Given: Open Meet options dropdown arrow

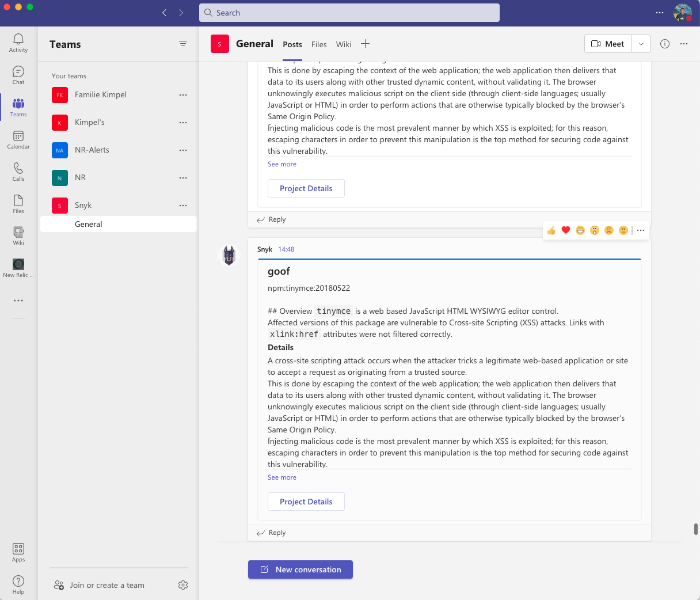Looking at the screenshot, I should click(x=641, y=44).
